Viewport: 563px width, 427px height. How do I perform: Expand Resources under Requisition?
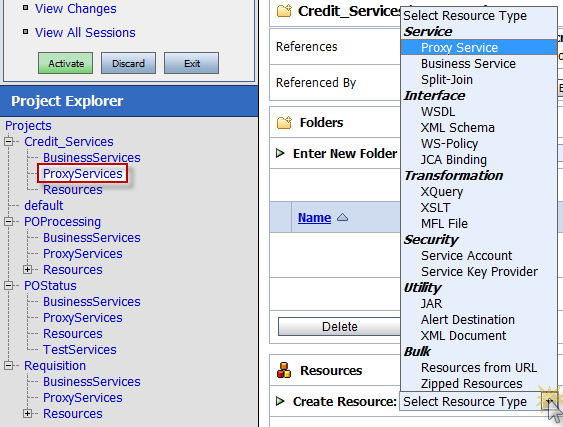28,414
